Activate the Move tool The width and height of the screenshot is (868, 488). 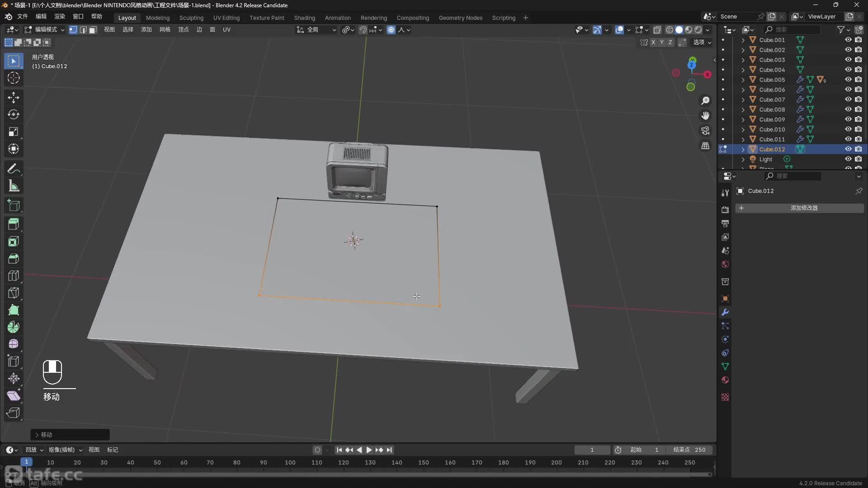tap(14, 98)
